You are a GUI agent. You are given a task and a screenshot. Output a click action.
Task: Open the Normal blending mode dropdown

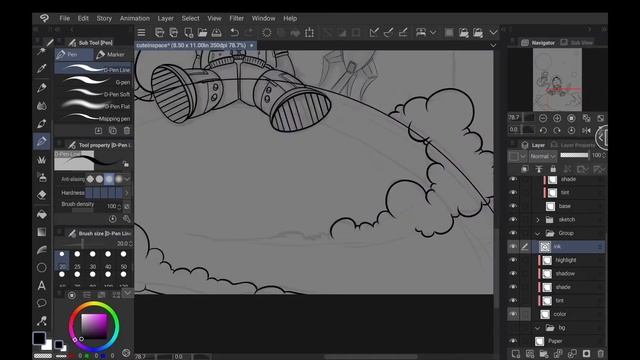[543, 156]
